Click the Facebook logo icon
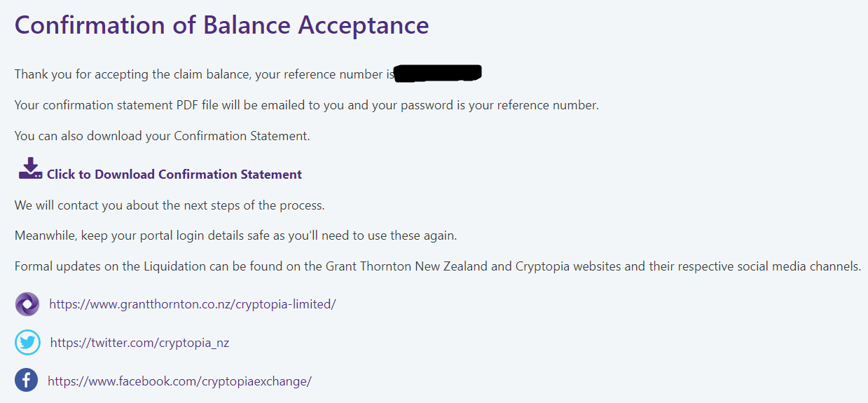This screenshot has width=868, height=403. pos(27,381)
